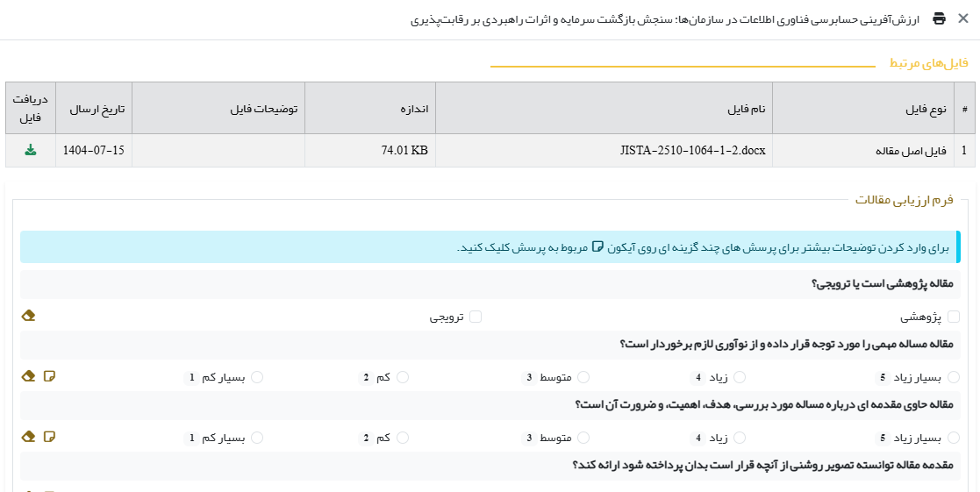
Task: Click the تاریخ ارسال column header
Action: pyautogui.click(x=94, y=109)
